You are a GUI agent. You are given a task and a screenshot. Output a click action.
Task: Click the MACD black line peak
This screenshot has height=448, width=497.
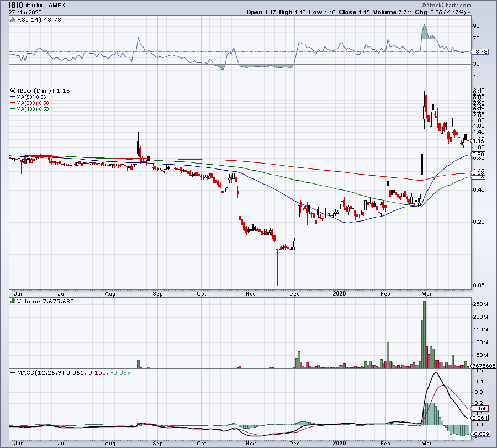436,373
